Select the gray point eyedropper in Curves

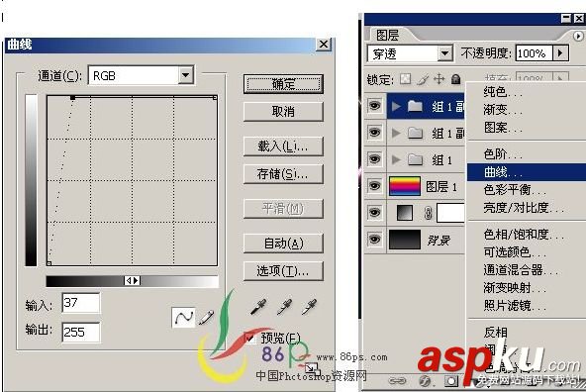click(285, 307)
